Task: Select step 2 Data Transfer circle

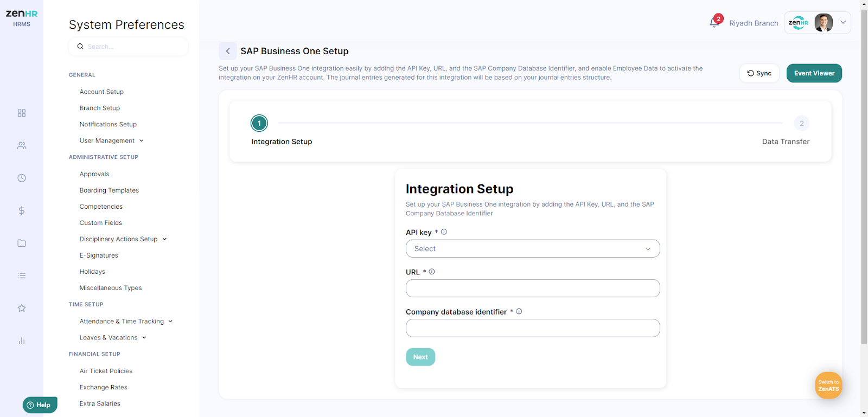Action: point(802,123)
